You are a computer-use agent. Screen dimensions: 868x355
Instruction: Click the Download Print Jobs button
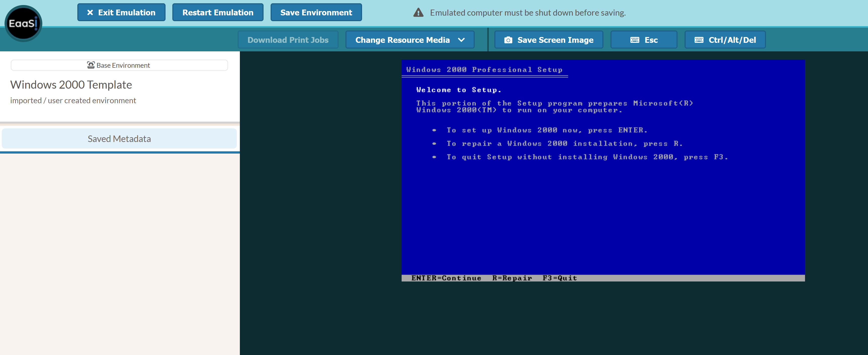click(288, 40)
